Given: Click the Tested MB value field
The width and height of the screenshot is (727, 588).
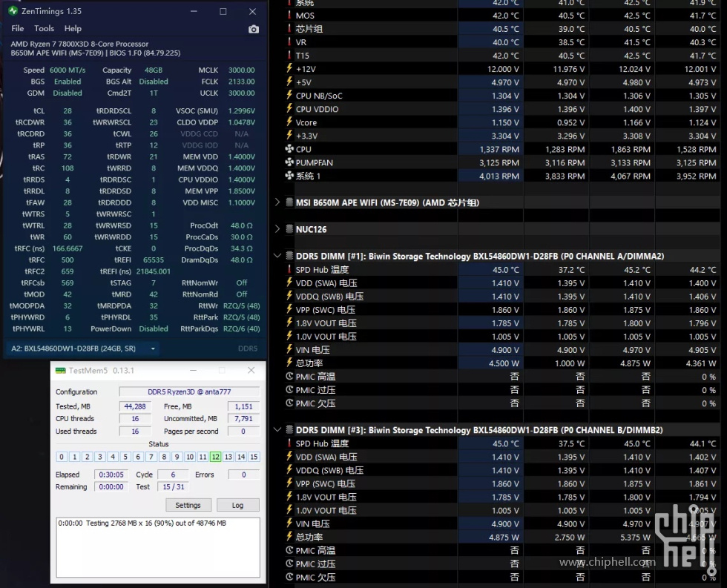Looking at the screenshot, I should click(x=135, y=406).
